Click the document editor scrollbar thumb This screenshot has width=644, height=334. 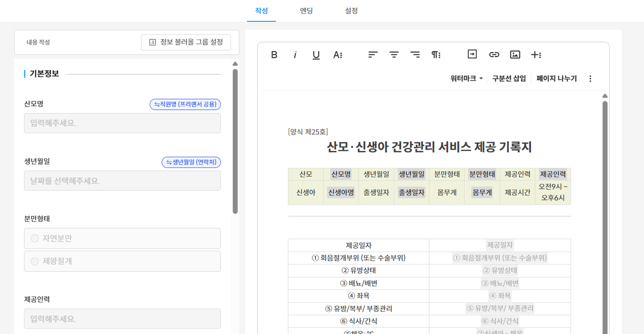pyautogui.click(x=605, y=217)
